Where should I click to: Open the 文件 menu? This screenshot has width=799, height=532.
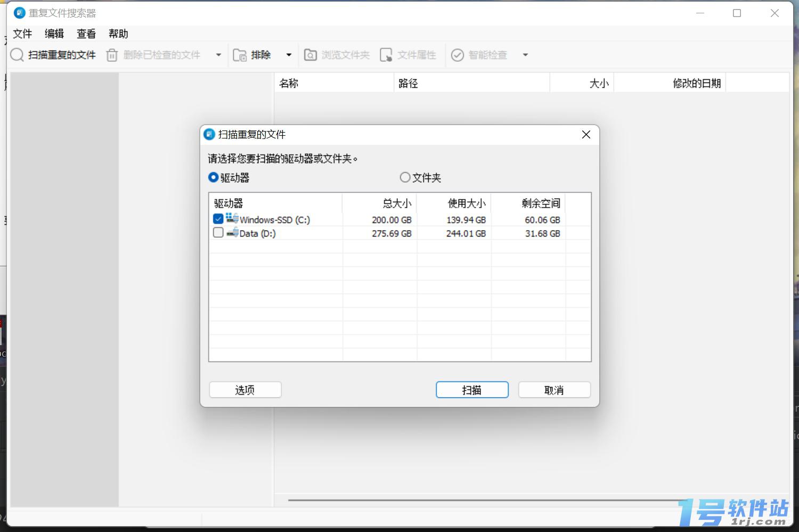click(22, 34)
